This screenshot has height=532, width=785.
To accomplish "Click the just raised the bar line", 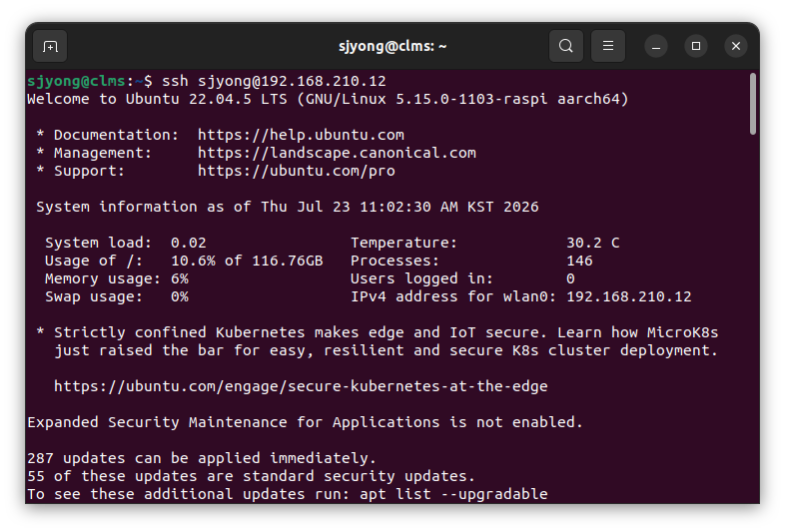I will (386, 350).
